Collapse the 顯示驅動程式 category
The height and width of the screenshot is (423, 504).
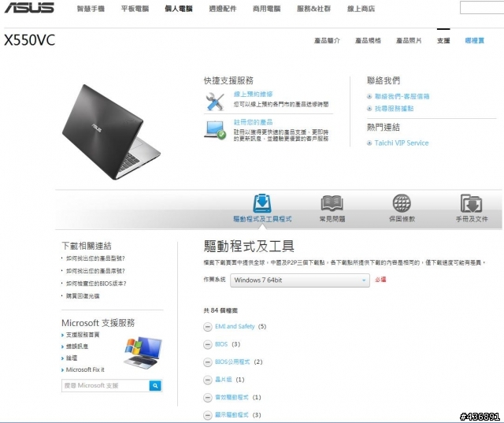point(208,415)
